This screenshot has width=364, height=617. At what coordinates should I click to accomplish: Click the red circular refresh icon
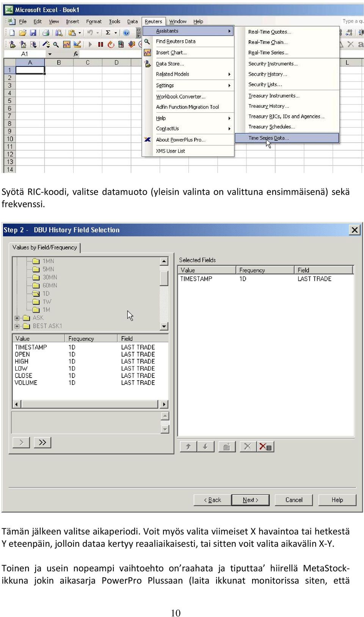[x=111, y=44]
